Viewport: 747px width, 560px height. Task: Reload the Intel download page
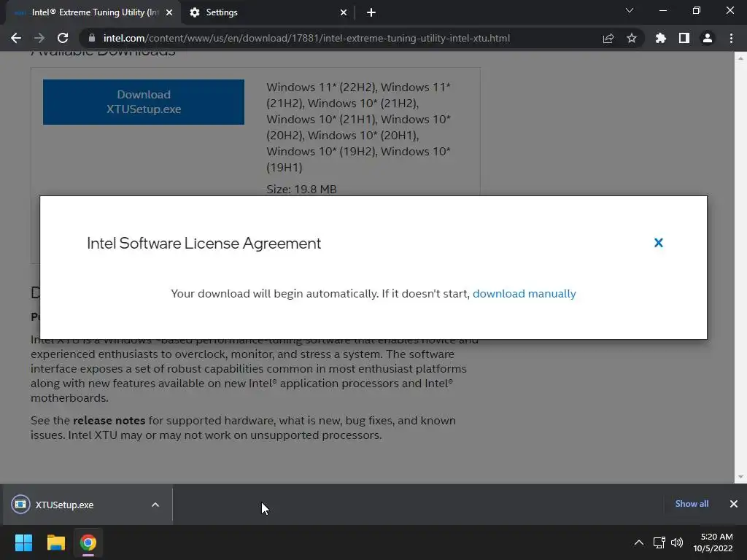point(63,38)
